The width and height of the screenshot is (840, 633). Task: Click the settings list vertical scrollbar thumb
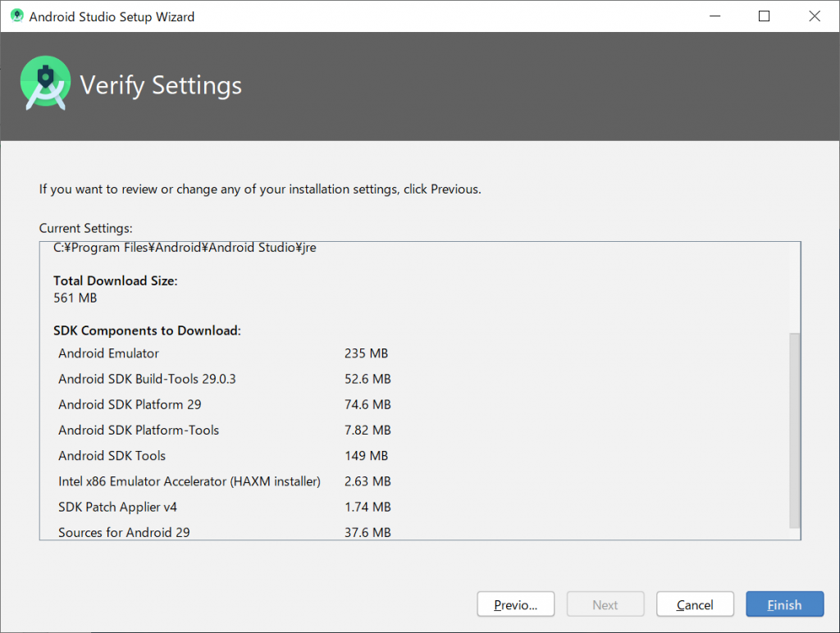point(793,430)
